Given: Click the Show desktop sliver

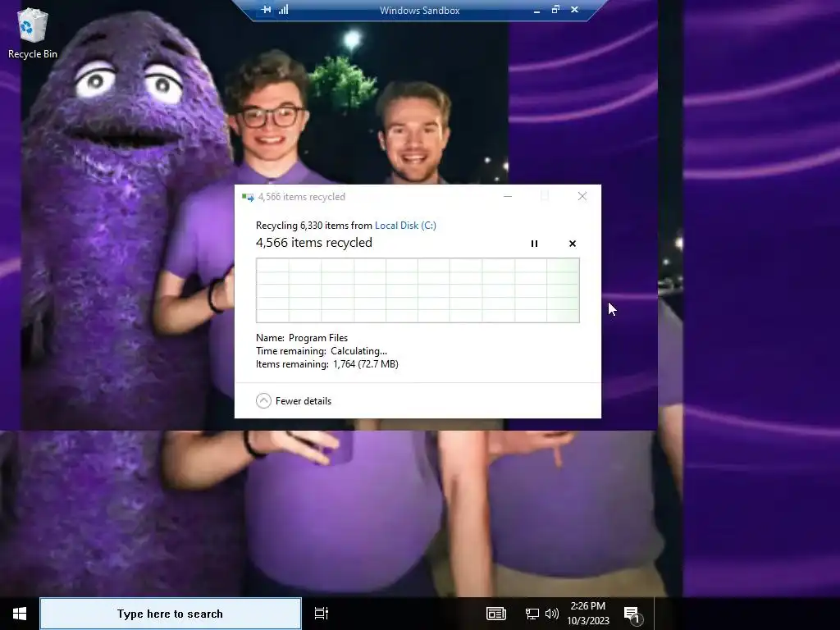Looking at the screenshot, I should pos(655,614).
